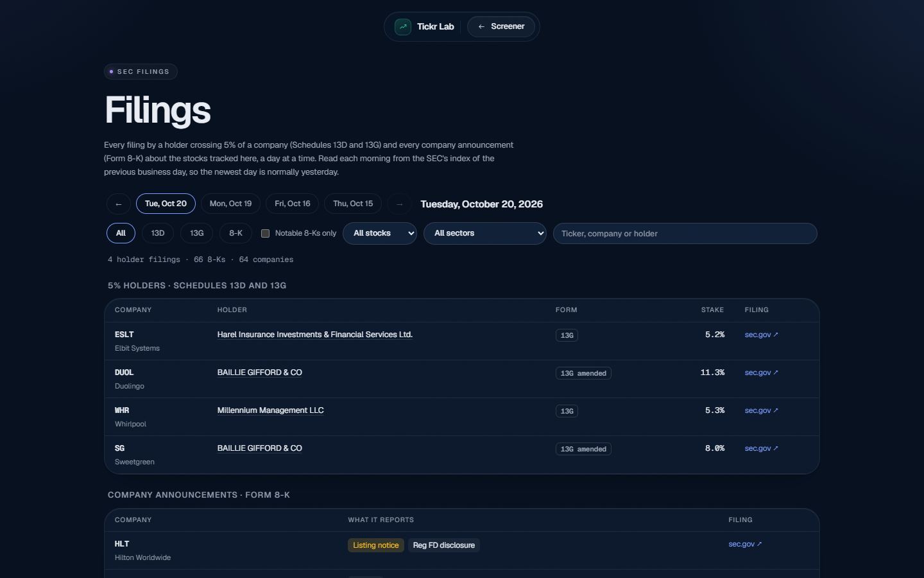Click the 11.3% stake value
Screen dimensions: 924x578
tap(712, 372)
